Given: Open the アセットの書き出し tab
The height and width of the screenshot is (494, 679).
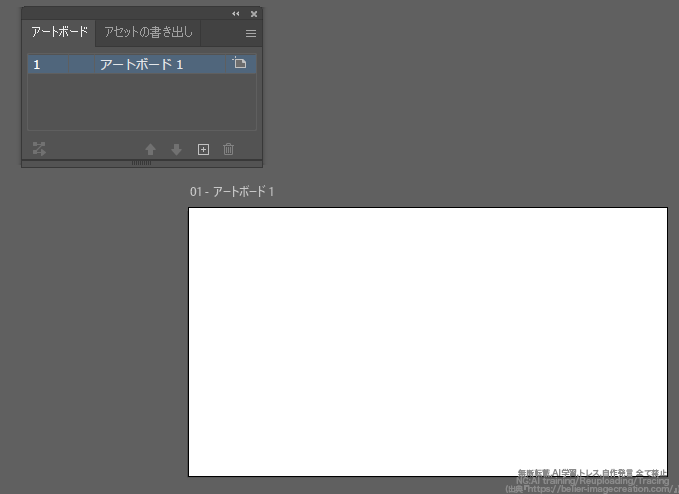Looking at the screenshot, I should 148,32.
